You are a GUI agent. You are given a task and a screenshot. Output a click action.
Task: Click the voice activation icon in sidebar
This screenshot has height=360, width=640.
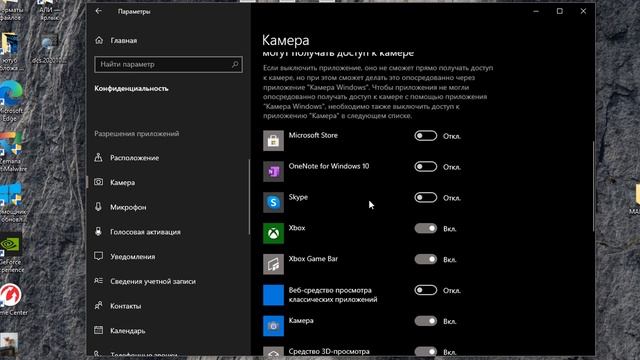tap(98, 231)
